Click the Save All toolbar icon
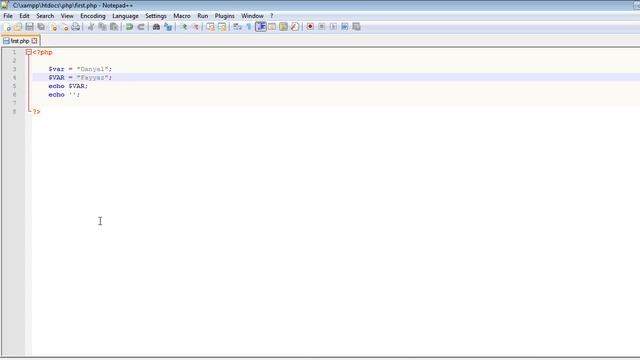Image resolution: width=640 pixels, height=360 pixels. tap(41, 27)
